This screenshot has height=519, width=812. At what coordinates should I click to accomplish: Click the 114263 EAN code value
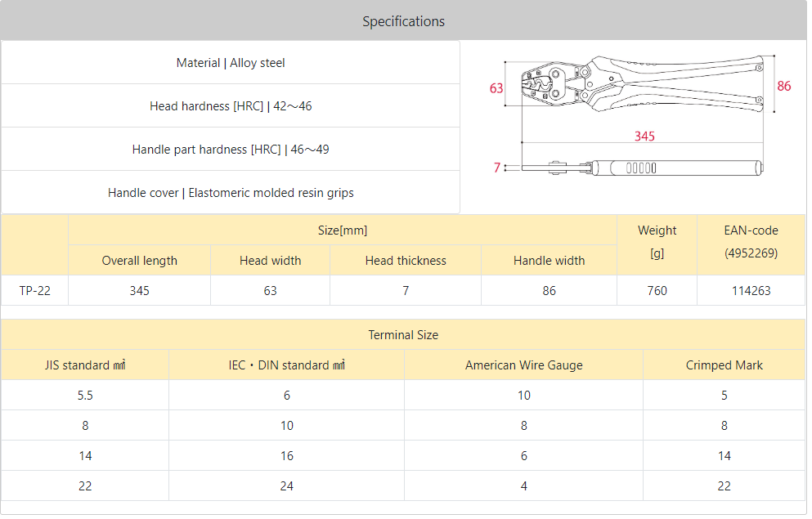coord(751,291)
